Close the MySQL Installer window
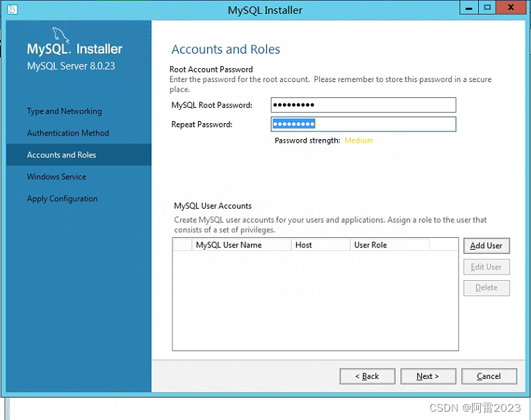Viewport: 531px width, 420px height. tap(511, 8)
